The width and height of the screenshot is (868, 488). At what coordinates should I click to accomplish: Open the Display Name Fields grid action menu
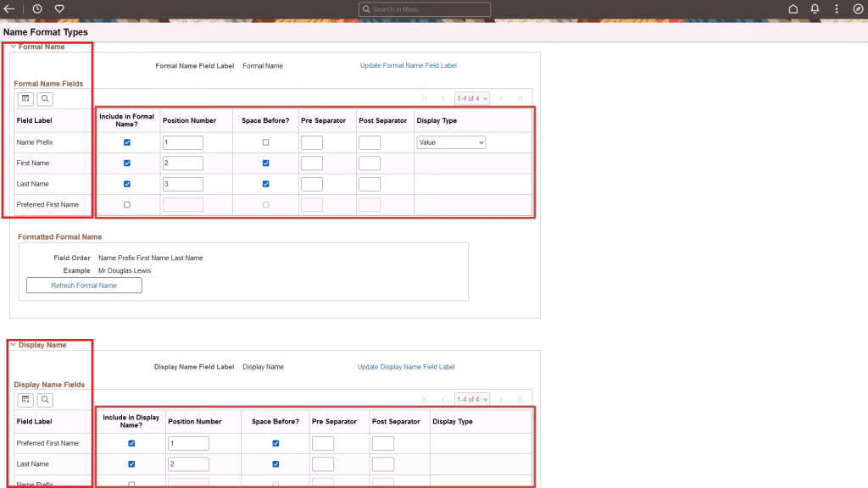click(x=25, y=399)
